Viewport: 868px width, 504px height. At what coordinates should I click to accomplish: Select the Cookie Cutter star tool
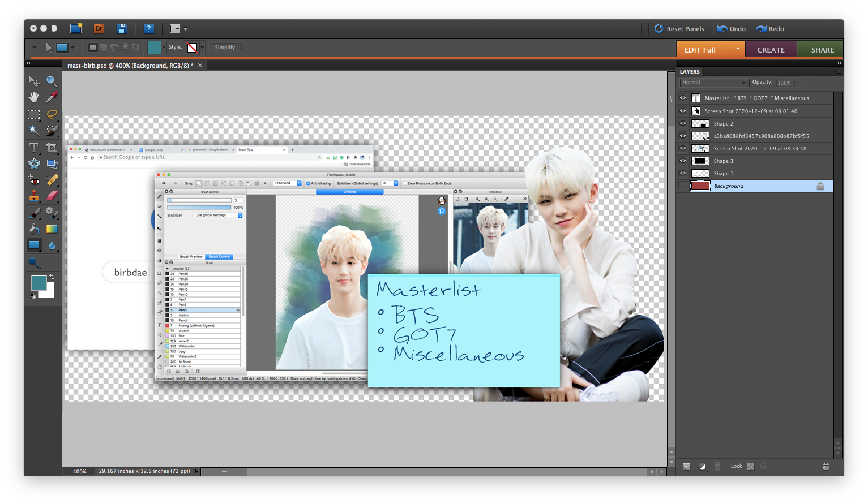click(34, 163)
